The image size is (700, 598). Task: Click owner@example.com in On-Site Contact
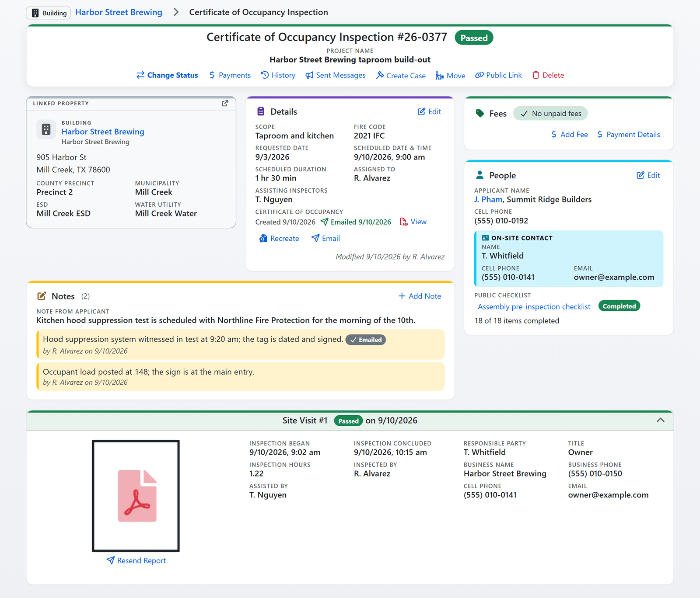614,277
